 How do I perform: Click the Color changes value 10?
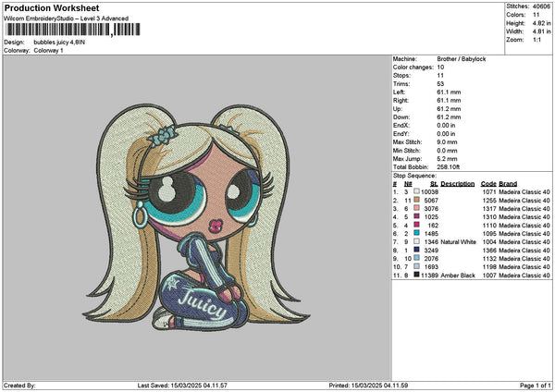click(x=440, y=67)
